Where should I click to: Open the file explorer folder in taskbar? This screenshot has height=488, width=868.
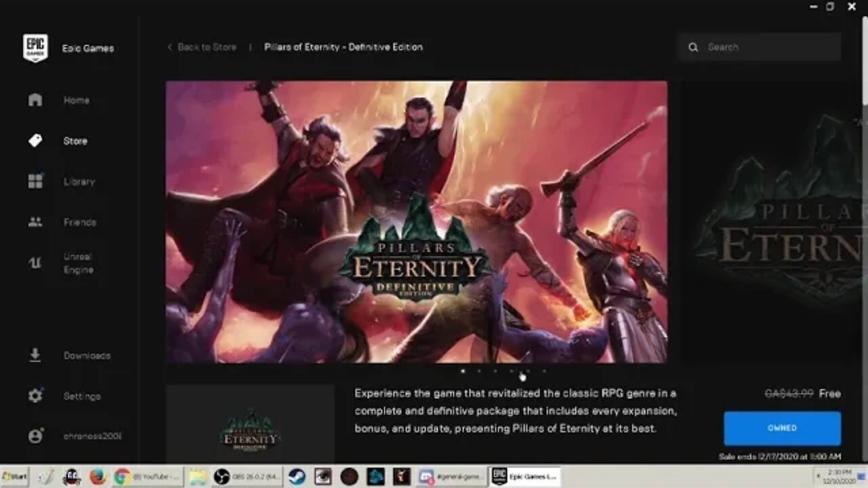coord(197,476)
